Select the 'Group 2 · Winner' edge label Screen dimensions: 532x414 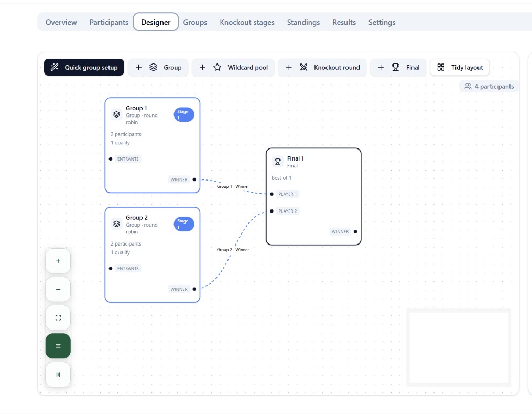click(x=233, y=250)
